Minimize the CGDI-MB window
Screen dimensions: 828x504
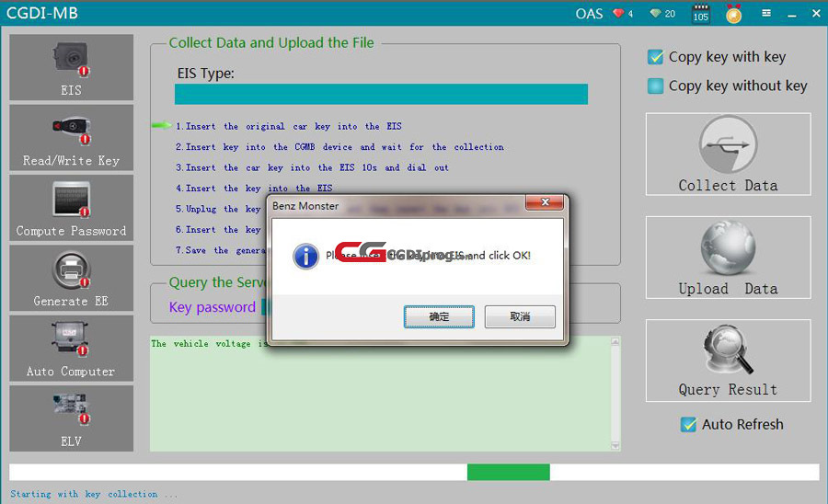791,14
